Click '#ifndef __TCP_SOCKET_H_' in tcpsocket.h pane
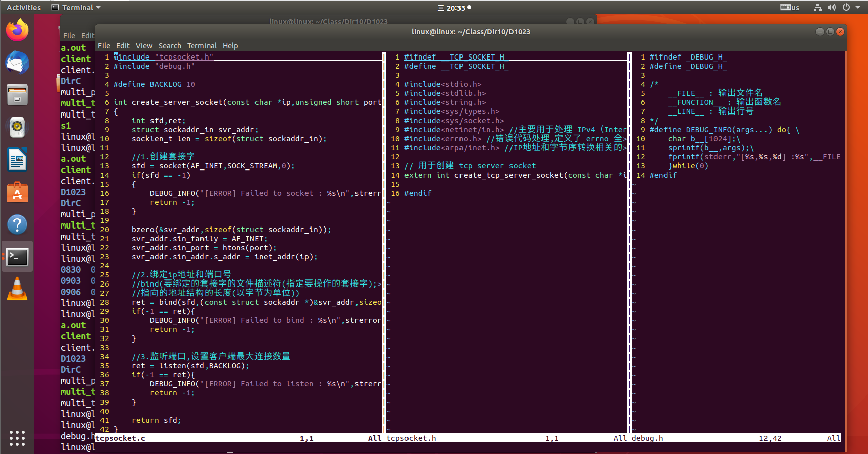Image resolution: width=868 pixels, height=454 pixels. pos(456,57)
